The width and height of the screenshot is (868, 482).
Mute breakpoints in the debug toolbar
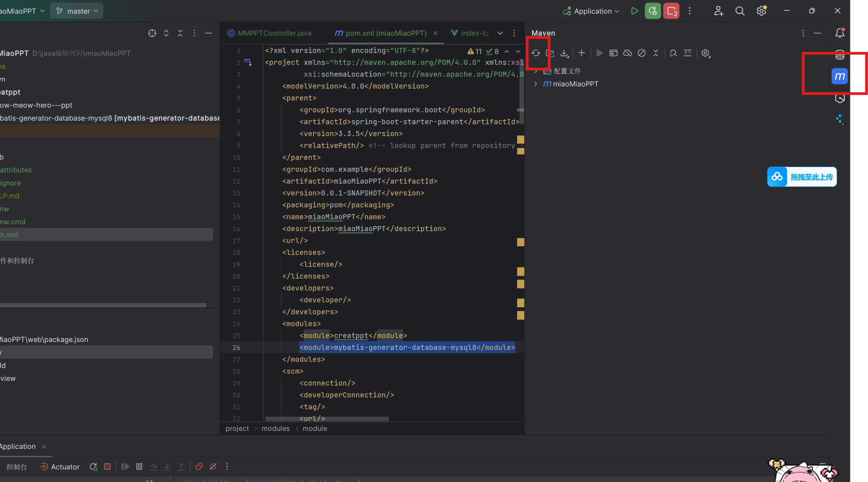pyautogui.click(x=213, y=467)
